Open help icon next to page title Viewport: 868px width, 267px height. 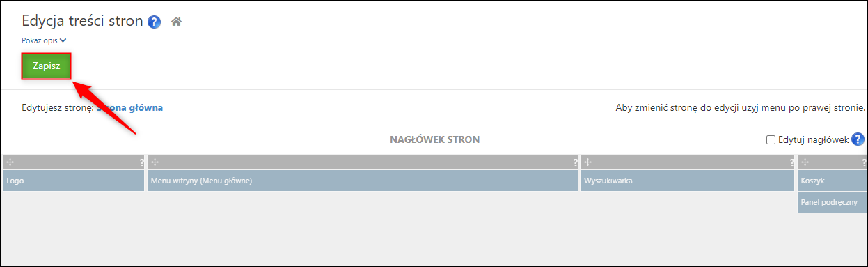[x=155, y=22]
